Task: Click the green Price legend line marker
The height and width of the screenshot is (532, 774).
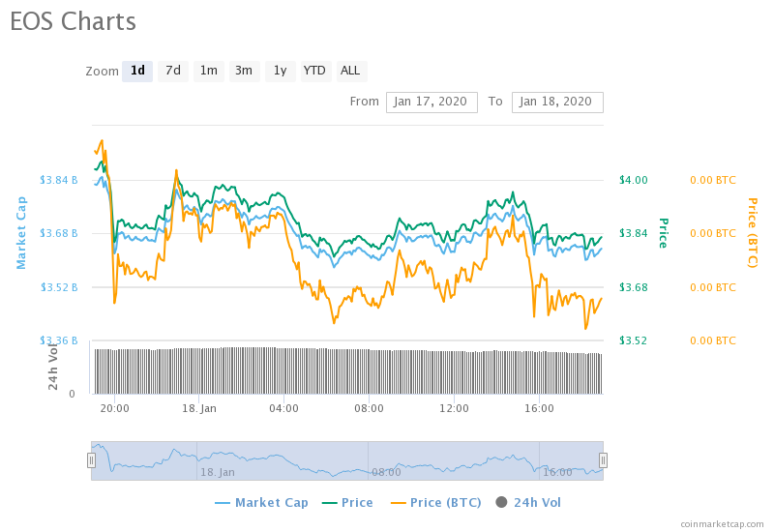Action: [x=329, y=503]
